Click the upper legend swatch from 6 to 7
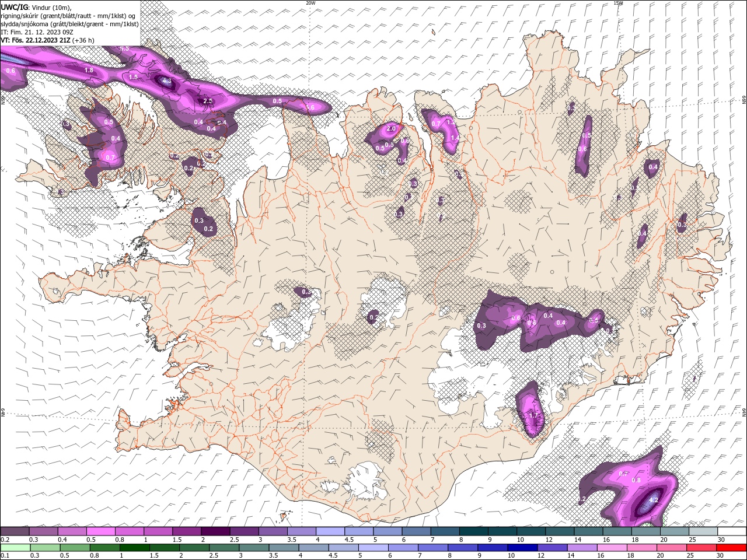747x560 pixels. [416, 531]
